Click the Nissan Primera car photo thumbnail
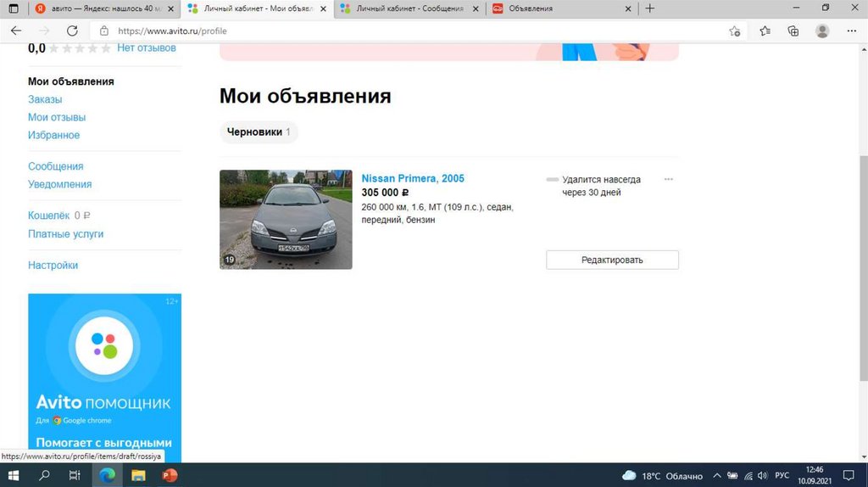This screenshot has height=487, width=868. coord(286,220)
